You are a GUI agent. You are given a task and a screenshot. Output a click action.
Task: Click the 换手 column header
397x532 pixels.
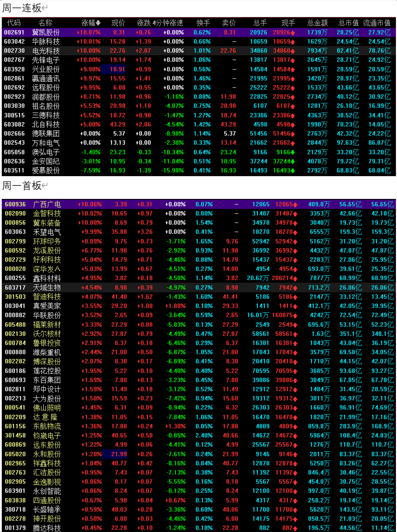[203, 23]
